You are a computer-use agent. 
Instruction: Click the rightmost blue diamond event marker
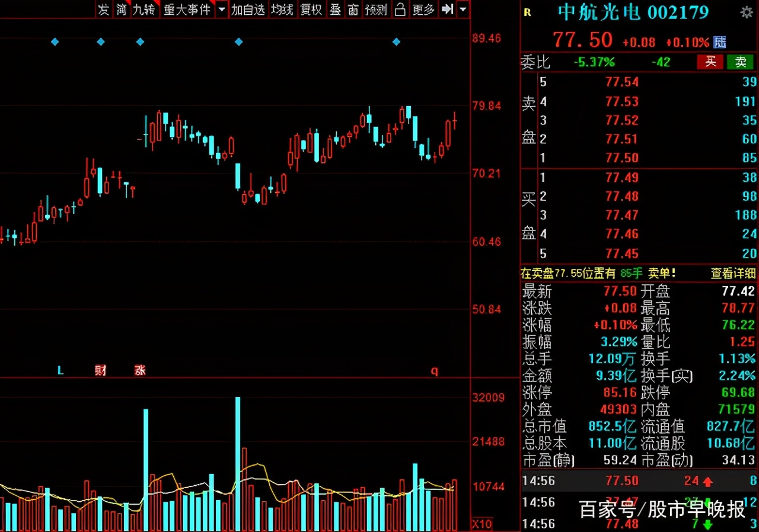(397, 41)
